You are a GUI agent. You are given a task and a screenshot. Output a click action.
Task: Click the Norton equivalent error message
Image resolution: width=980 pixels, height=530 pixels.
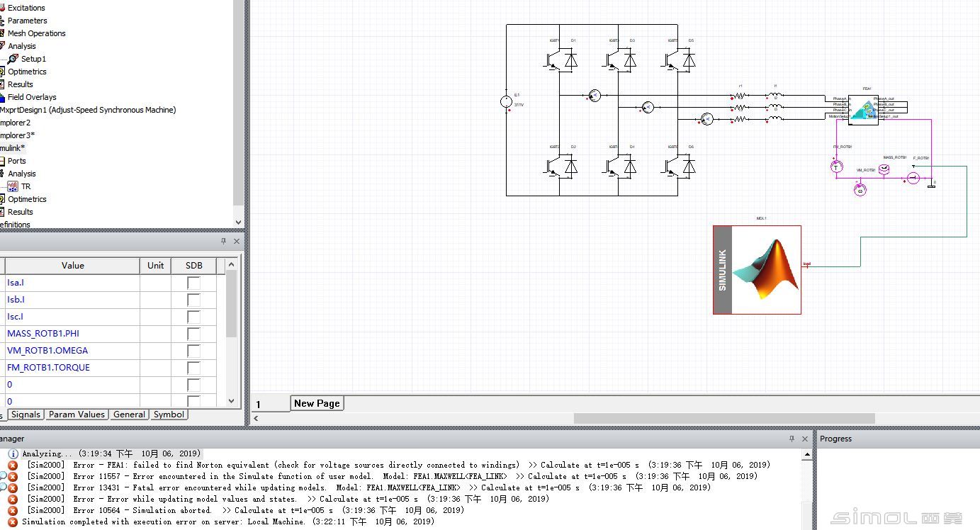point(399,465)
